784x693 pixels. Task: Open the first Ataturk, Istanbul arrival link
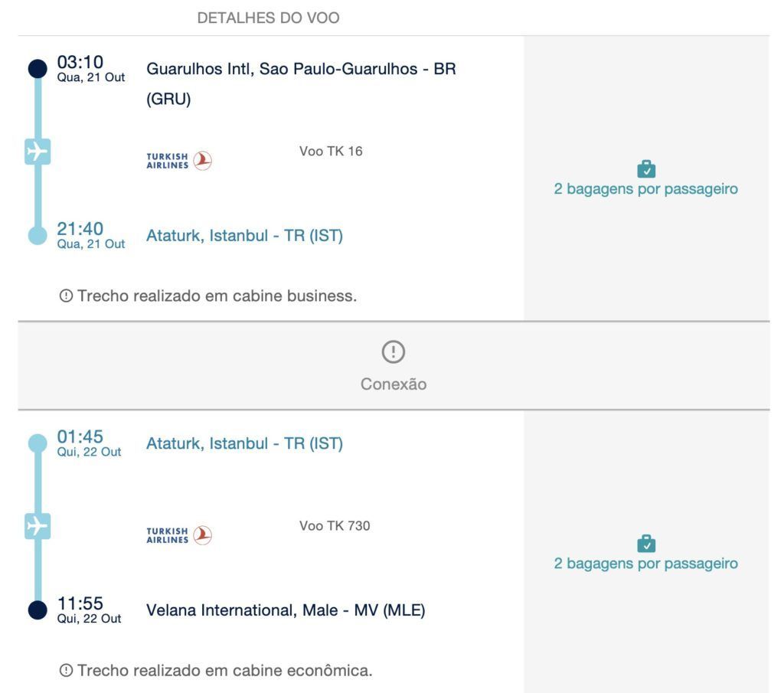click(x=244, y=235)
